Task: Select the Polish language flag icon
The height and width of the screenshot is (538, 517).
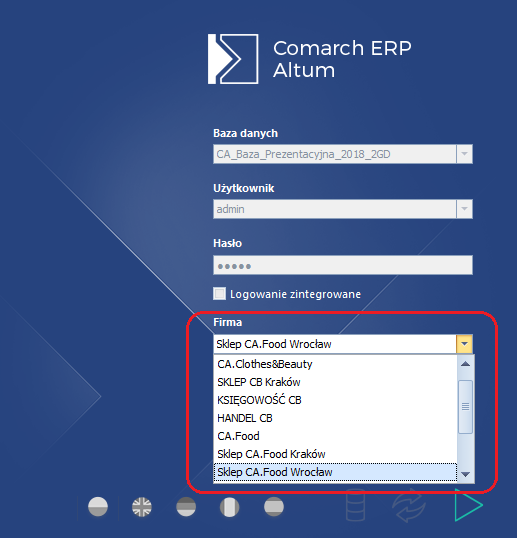Action: [x=98, y=507]
